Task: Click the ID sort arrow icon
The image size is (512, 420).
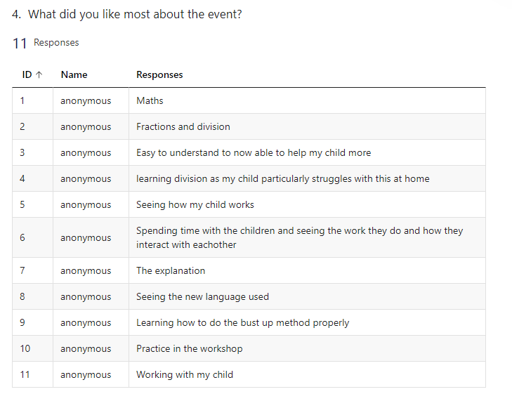Action: coord(39,74)
